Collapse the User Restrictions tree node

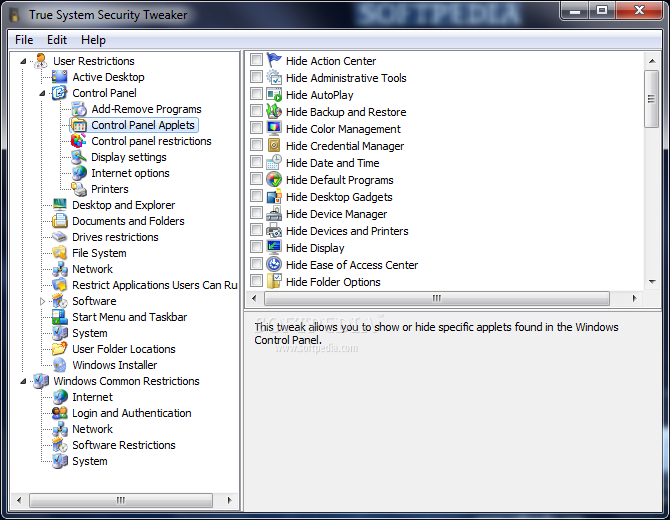(23, 62)
